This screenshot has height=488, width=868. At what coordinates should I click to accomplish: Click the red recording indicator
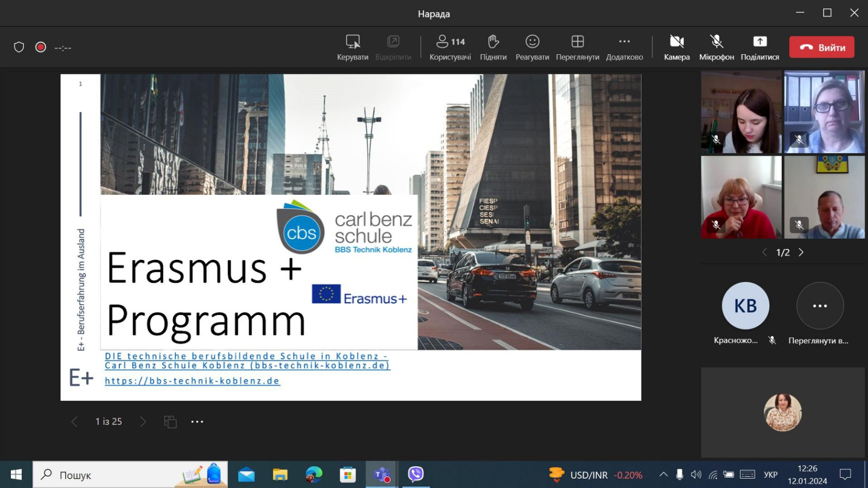pos(40,47)
